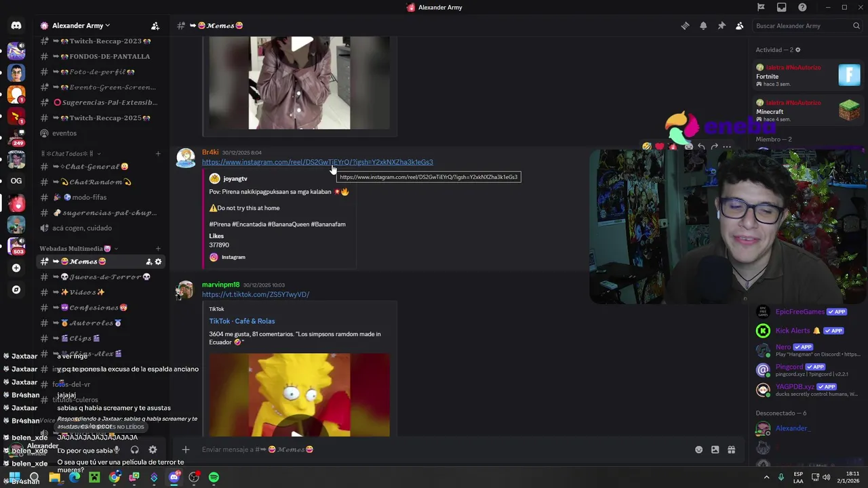Toggle the member list icon
This screenshot has height=488, width=868.
coord(739,26)
